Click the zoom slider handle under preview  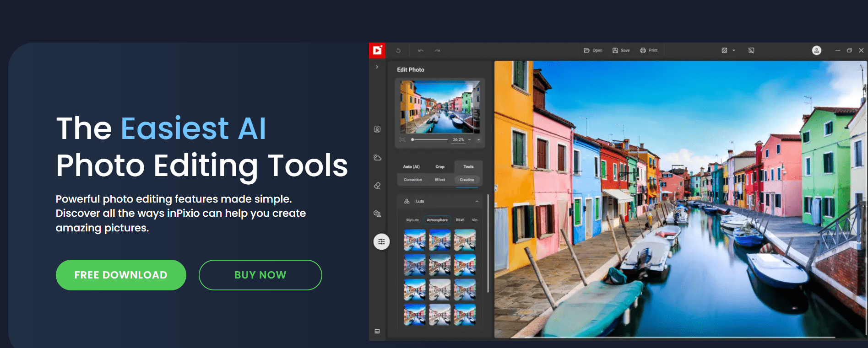(x=412, y=139)
